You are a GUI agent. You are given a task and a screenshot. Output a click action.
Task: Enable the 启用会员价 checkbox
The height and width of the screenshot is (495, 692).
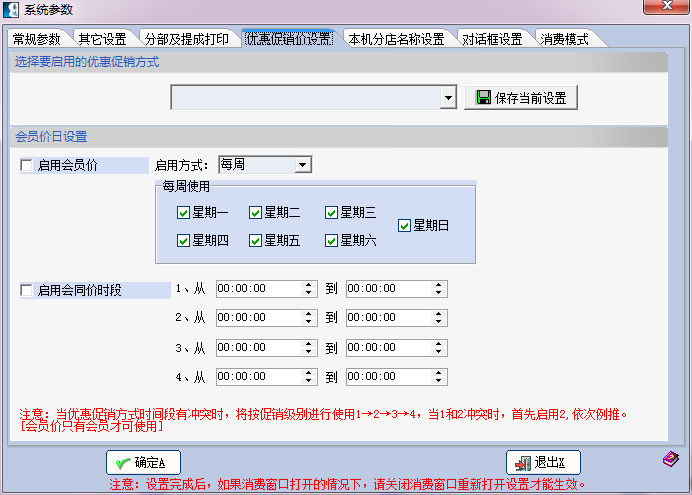pos(27,165)
